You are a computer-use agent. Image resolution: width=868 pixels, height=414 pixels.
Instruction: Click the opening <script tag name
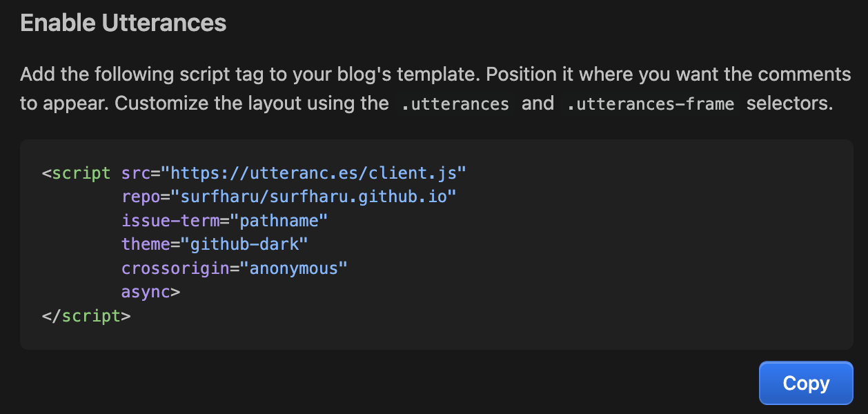click(x=81, y=172)
